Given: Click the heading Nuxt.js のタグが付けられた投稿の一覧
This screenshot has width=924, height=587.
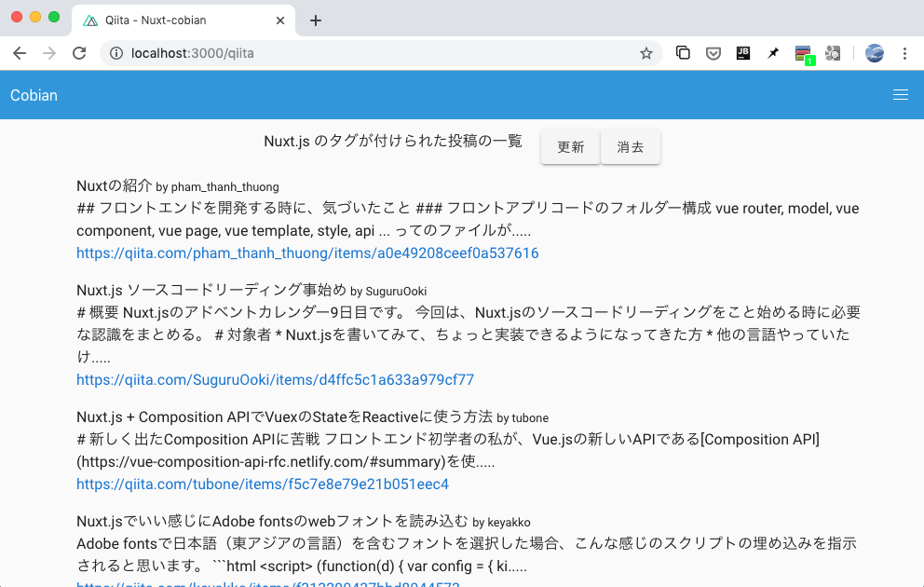Looking at the screenshot, I should [x=393, y=142].
